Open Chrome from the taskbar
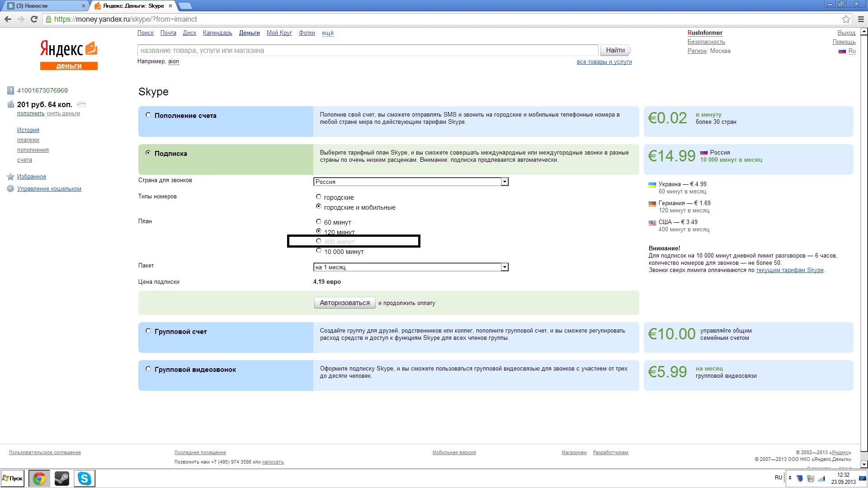 [x=39, y=479]
